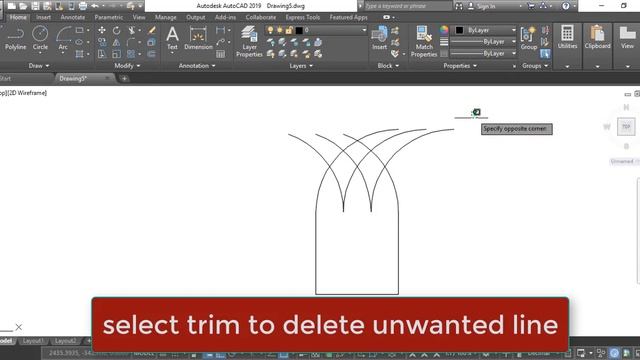Click the Group tool icon

click(529, 38)
